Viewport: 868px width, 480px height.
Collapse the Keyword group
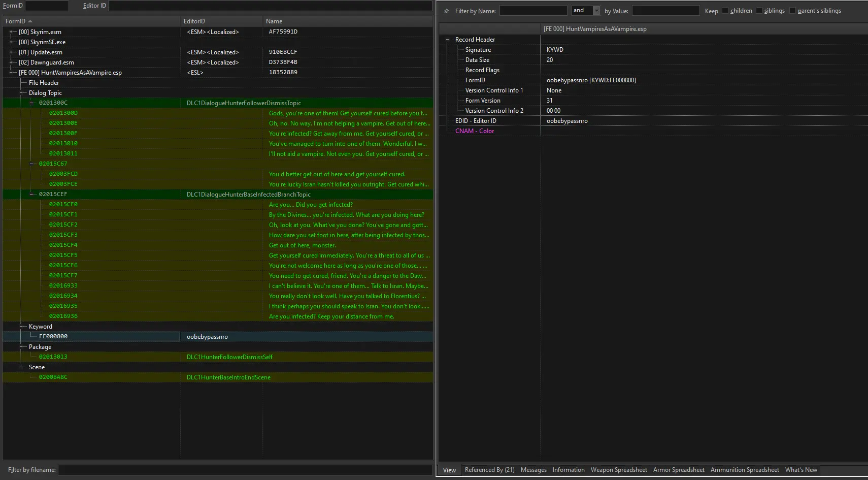tap(21, 327)
